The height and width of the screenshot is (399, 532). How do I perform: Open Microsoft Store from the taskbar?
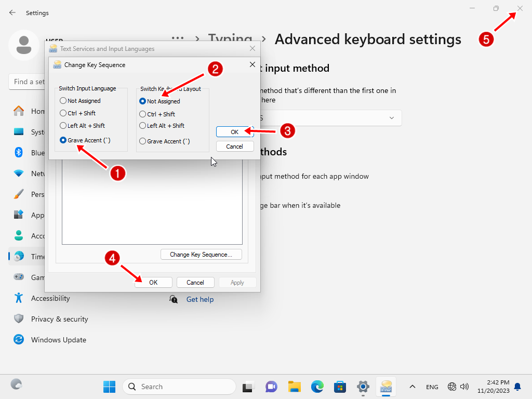[340, 387]
